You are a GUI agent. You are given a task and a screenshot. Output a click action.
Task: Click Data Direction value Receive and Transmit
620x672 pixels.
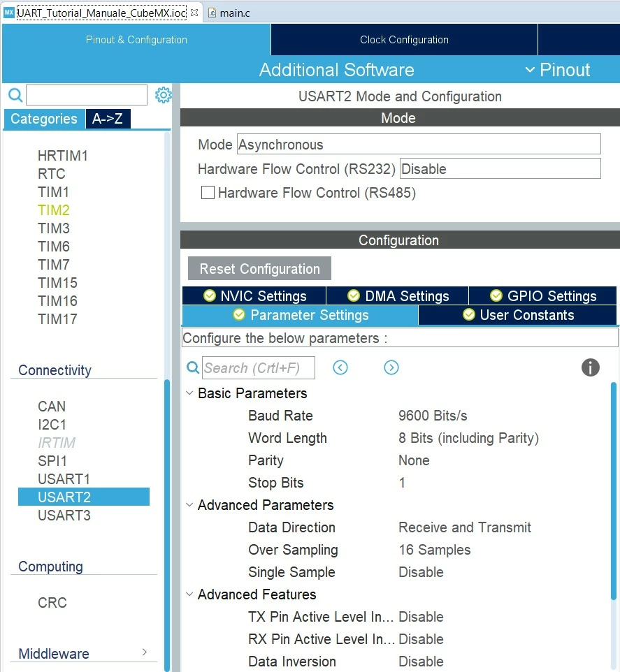[x=465, y=527]
